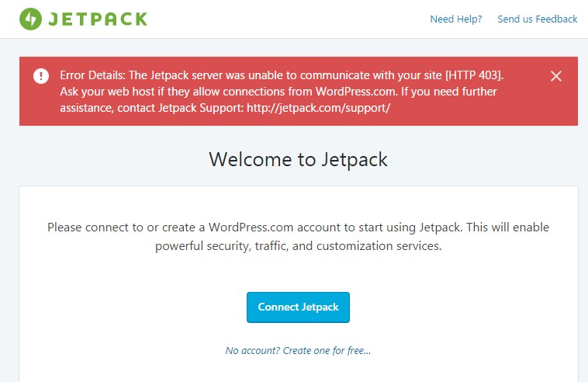Open the Send us Feedback link
This screenshot has width=588, height=382.
coord(537,19)
